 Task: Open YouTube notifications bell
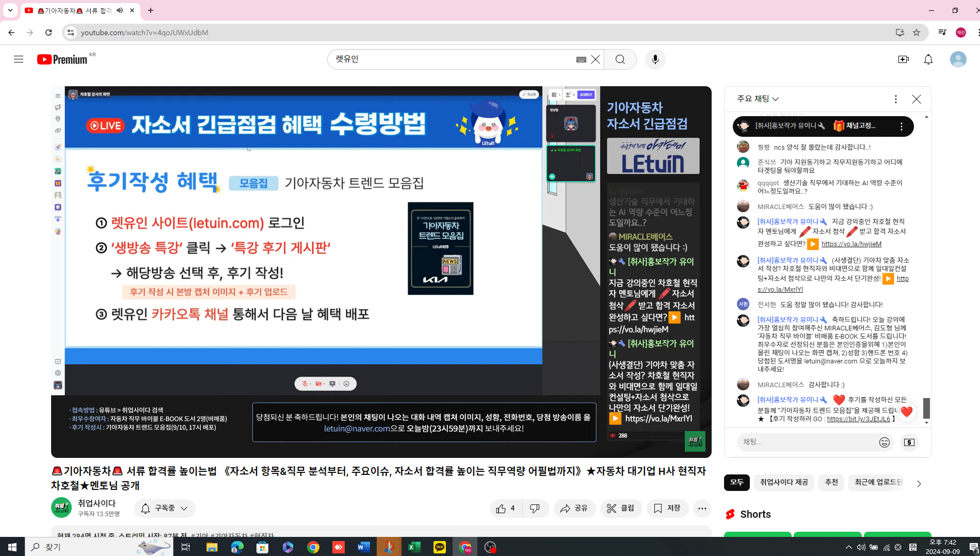pos(928,59)
